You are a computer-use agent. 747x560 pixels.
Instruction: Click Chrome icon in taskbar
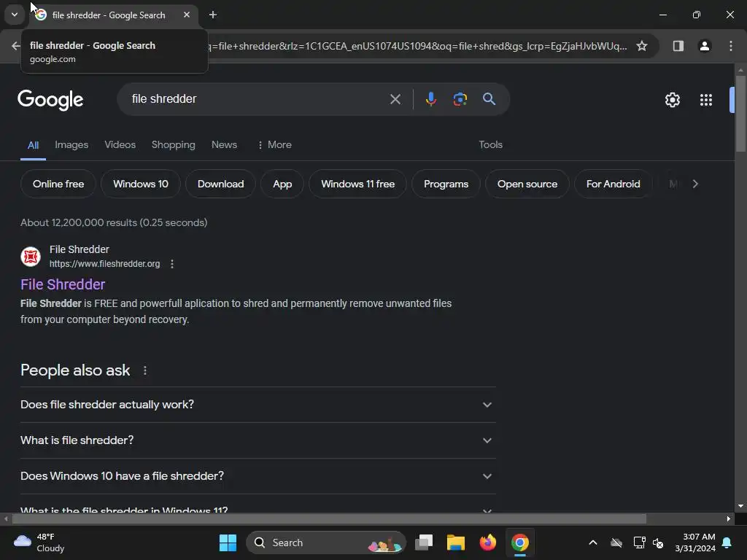coord(519,542)
